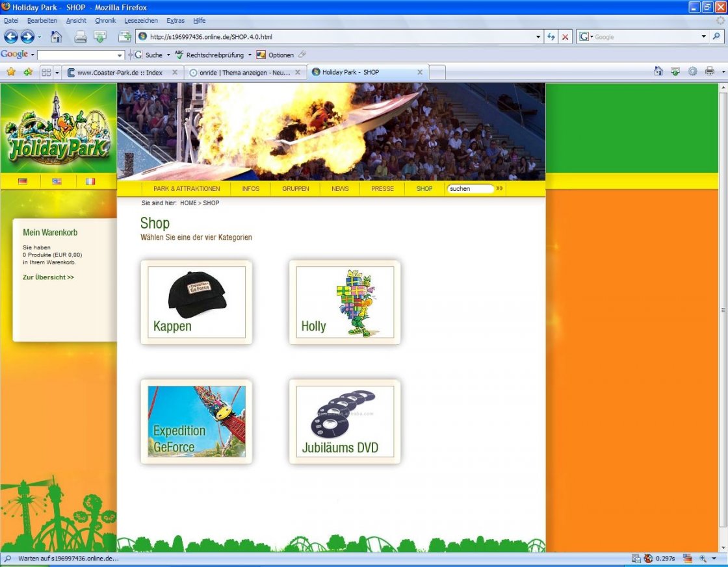The image size is (728, 567).
Task: Open status bar zoom dropdown arrow
Action: click(x=714, y=558)
